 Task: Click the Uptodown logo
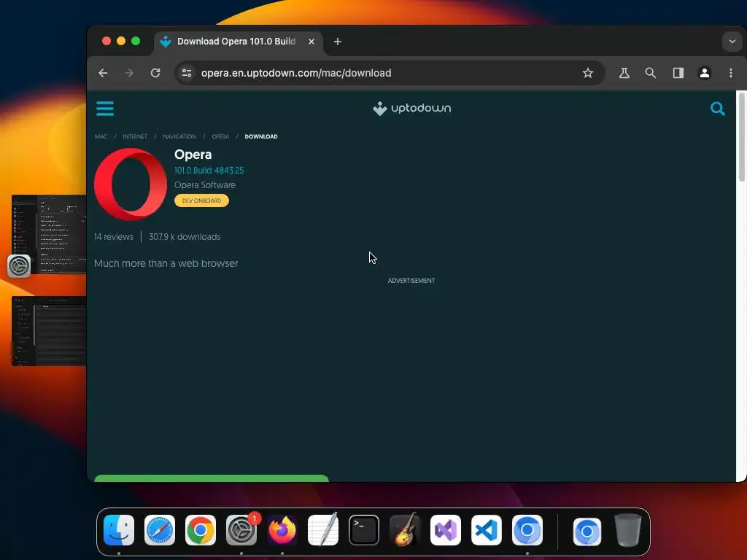click(411, 109)
